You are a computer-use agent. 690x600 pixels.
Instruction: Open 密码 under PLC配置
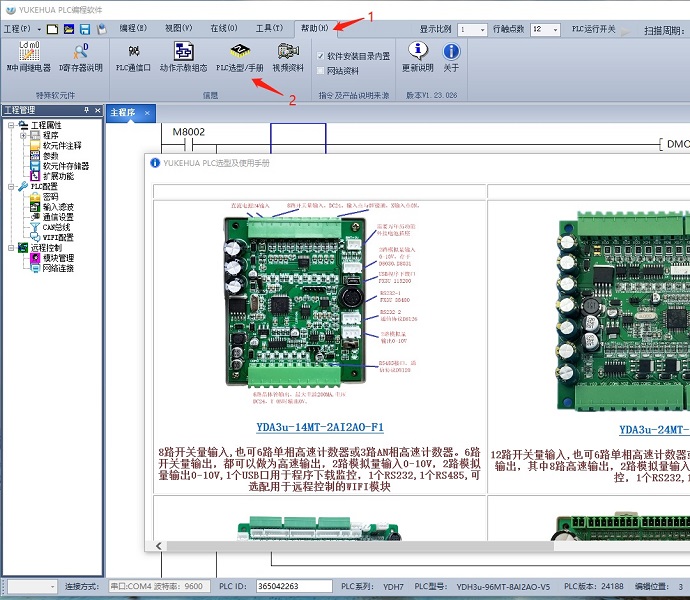[x=50, y=197]
